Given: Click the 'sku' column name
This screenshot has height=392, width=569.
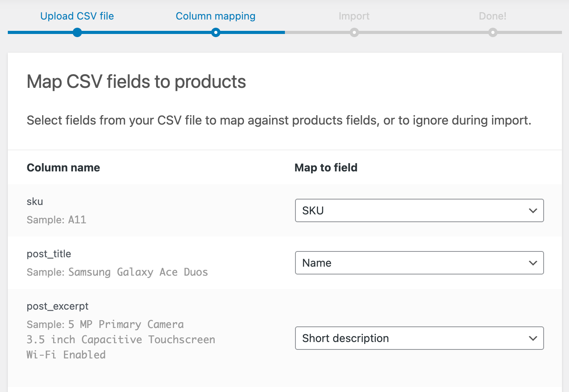Looking at the screenshot, I should 35,201.
